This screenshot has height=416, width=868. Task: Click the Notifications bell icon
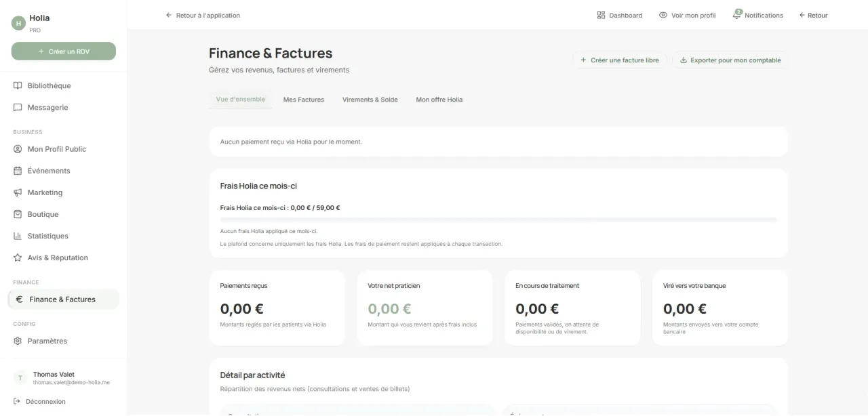737,15
